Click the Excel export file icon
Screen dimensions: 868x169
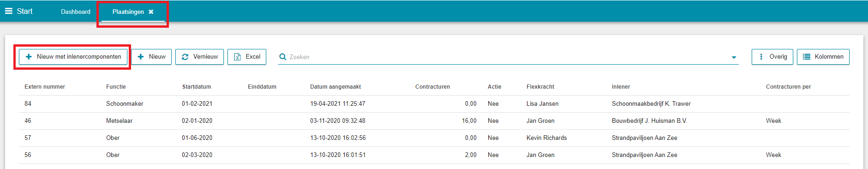pos(237,57)
